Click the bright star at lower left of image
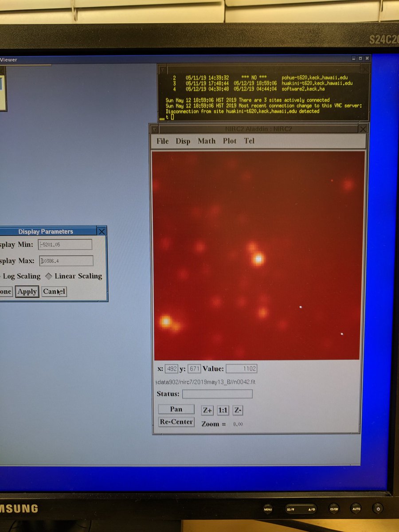399x532 pixels. click(x=166, y=321)
